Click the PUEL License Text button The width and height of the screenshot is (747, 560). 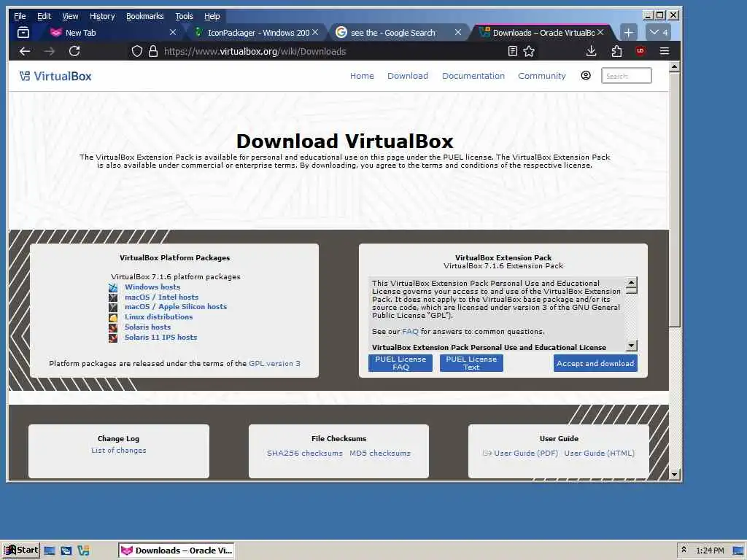click(x=471, y=363)
